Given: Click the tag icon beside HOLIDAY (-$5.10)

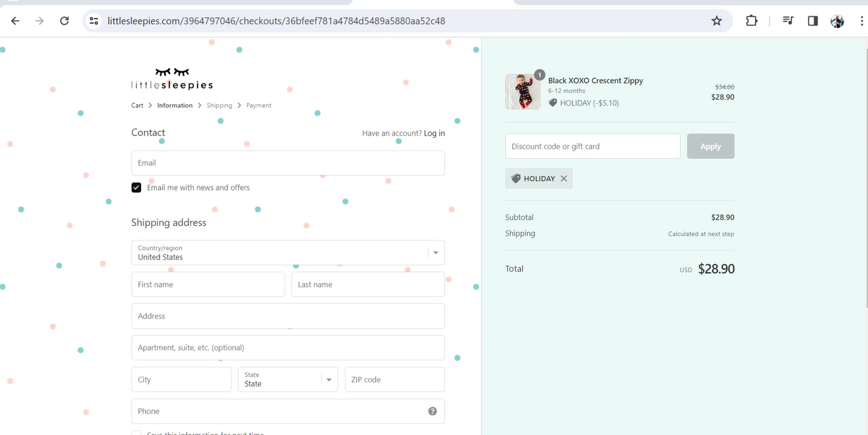Looking at the screenshot, I should pyautogui.click(x=553, y=103).
